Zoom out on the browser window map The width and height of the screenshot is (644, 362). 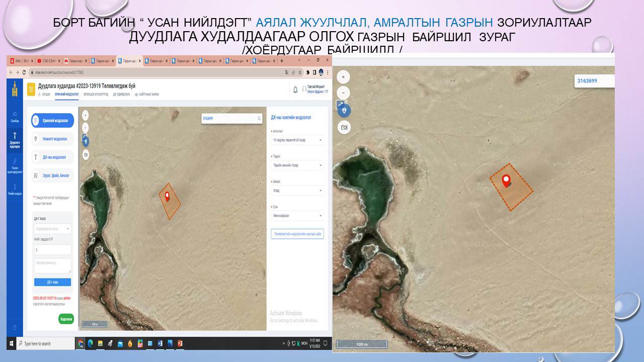tap(85, 128)
